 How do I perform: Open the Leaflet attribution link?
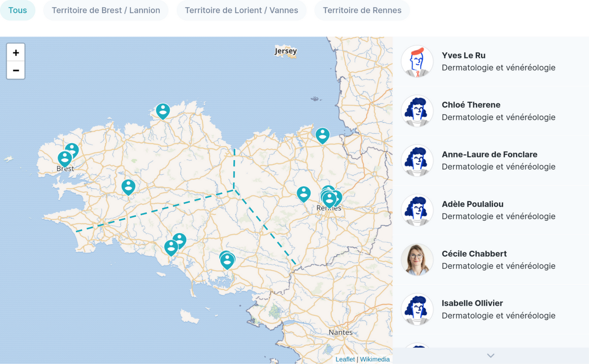pos(345,359)
